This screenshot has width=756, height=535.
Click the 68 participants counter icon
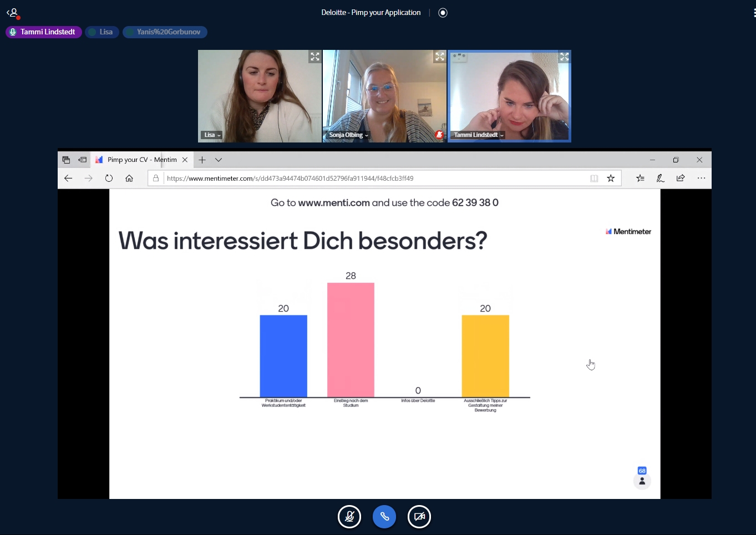point(642,478)
